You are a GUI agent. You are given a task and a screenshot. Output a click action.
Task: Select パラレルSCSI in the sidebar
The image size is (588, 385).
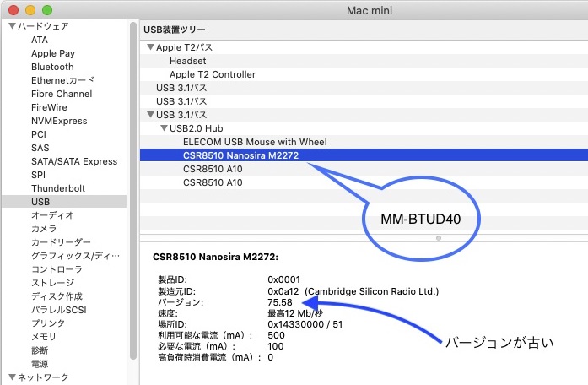point(59,310)
